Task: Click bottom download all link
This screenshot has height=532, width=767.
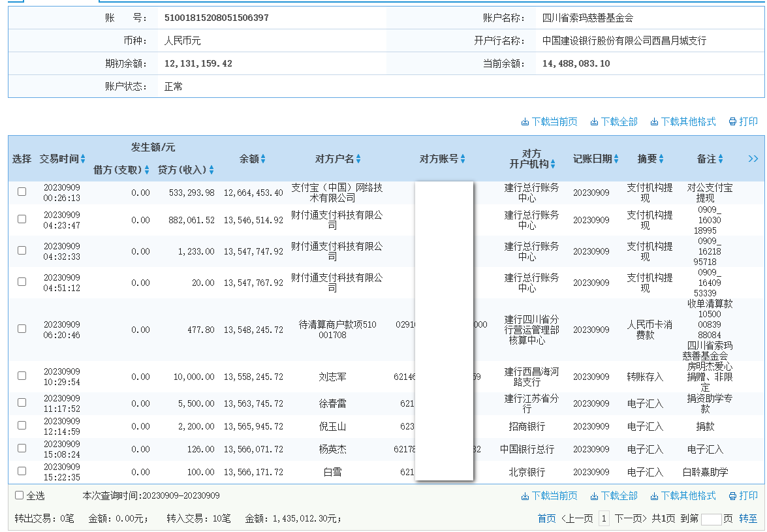Action: (614, 496)
